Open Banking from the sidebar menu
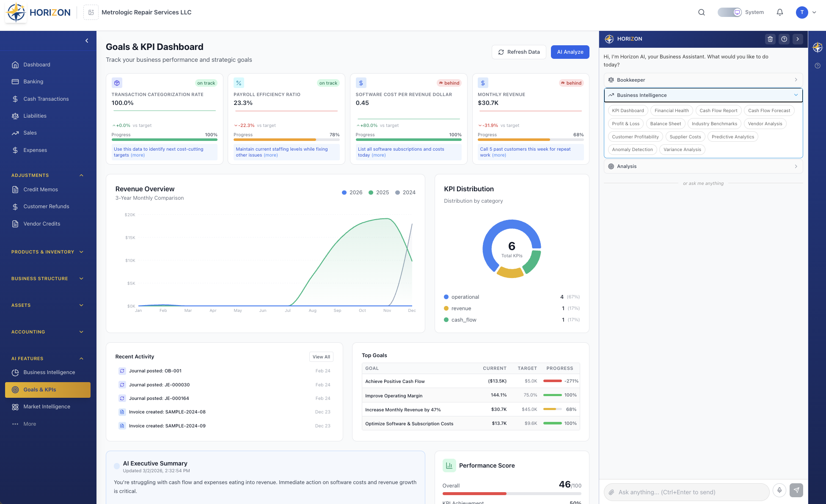This screenshot has height=504, width=826. 33,81
